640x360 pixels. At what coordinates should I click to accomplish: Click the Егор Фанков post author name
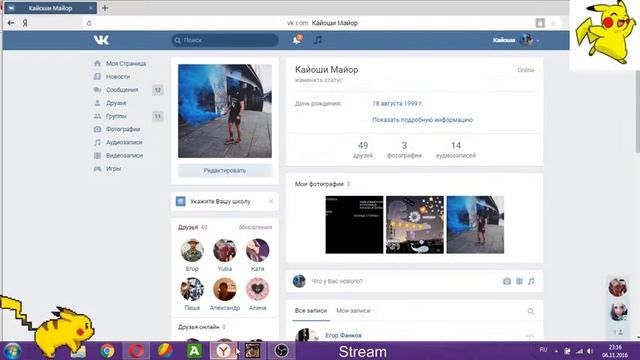(343, 336)
